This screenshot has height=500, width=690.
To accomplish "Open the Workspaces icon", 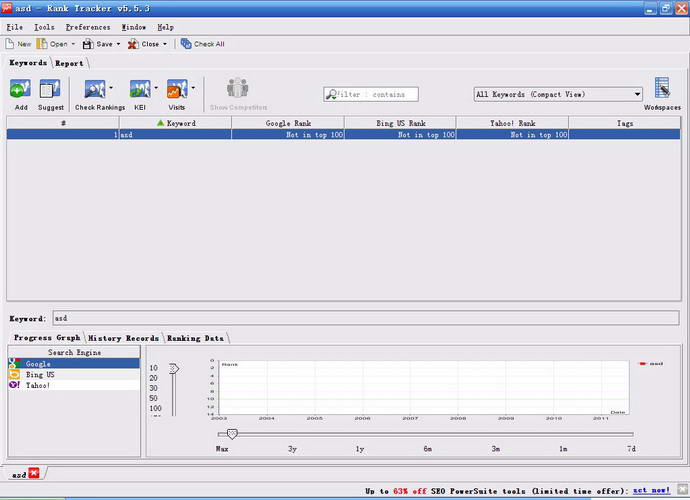I will tap(662, 88).
